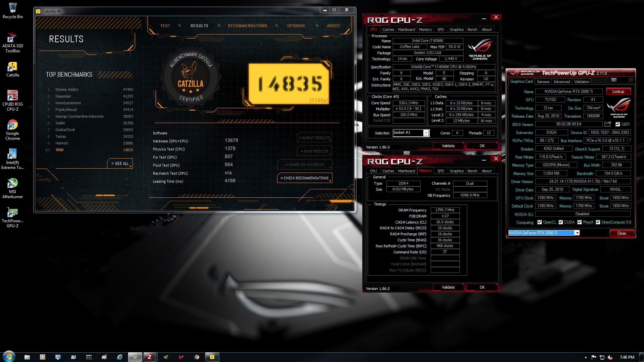Click the GPU name field in GPU-Z
The width and height of the screenshot is (644, 362).
[569, 92]
